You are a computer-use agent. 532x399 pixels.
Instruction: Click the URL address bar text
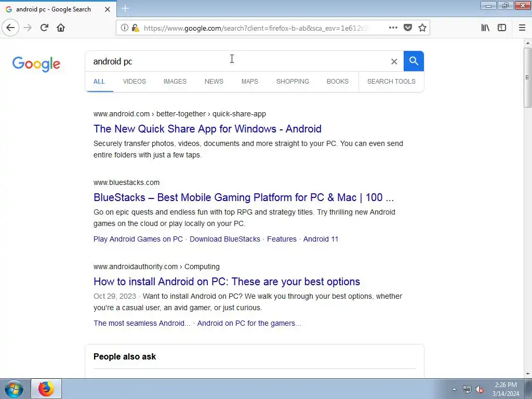(x=256, y=28)
